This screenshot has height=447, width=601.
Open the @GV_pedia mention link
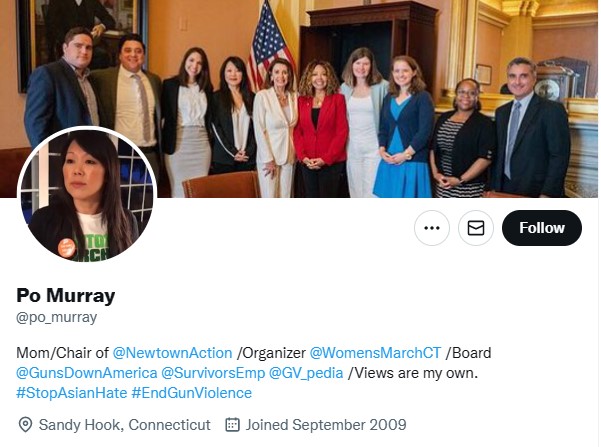click(x=306, y=373)
